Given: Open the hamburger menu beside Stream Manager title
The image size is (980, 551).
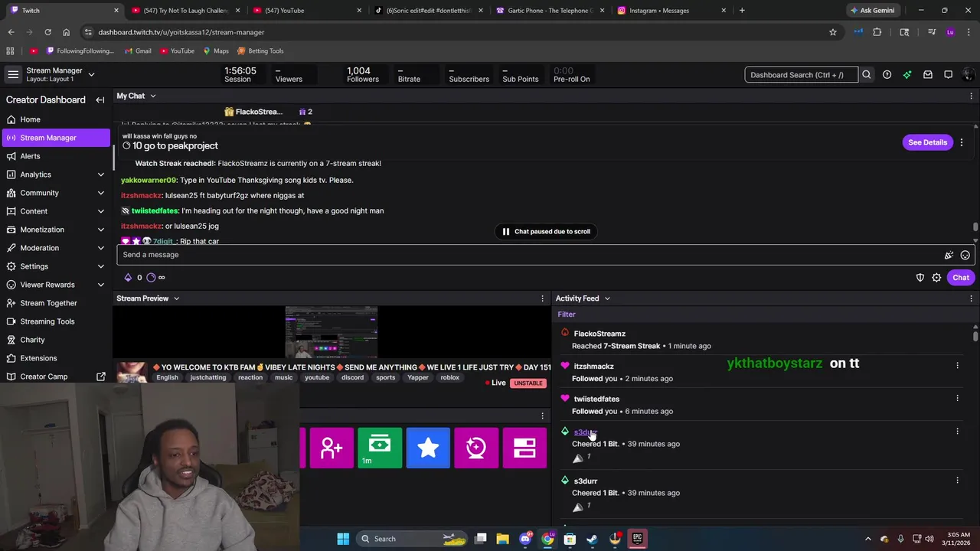Looking at the screenshot, I should pyautogui.click(x=13, y=74).
